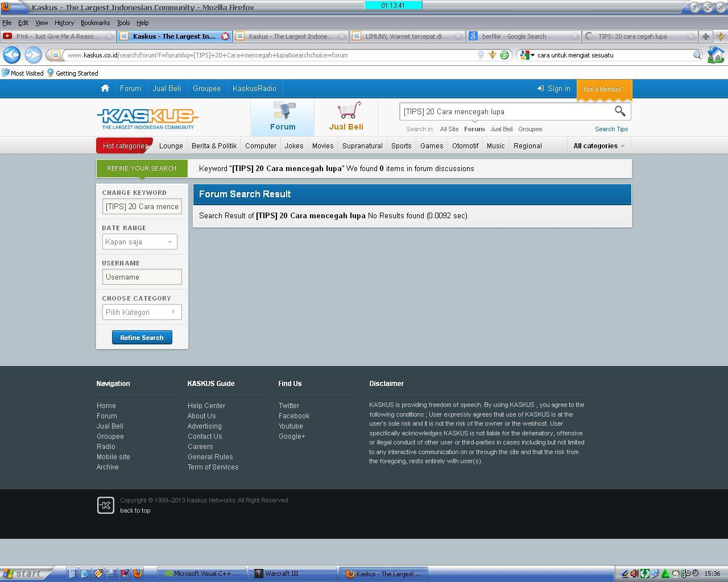Click search magnifier in Firefox search bar
This screenshot has width=728, height=582.
click(697, 55)
